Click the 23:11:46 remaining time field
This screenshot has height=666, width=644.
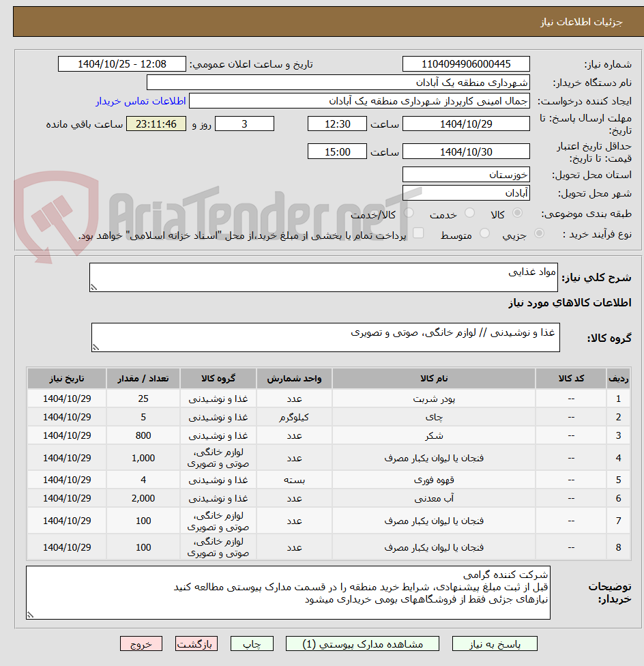pyautogui.click(x=156, y=124)
